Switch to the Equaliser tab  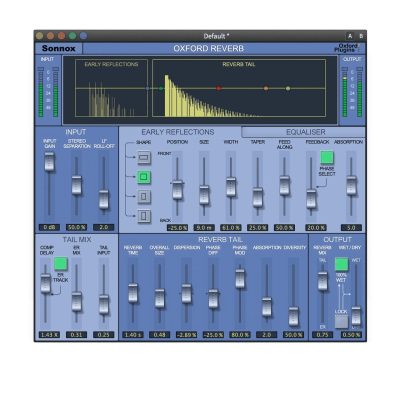coord(303,132)
